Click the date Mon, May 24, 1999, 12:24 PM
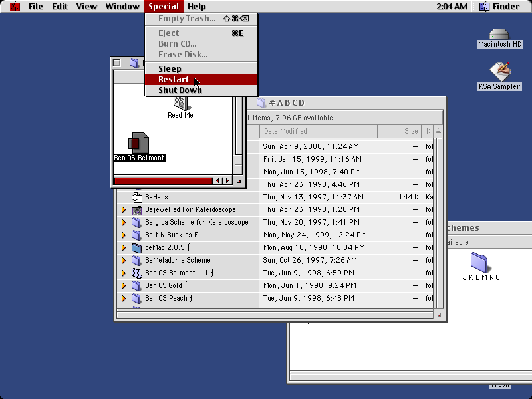This screenshot has height=399, width=532. click(315, 235)
